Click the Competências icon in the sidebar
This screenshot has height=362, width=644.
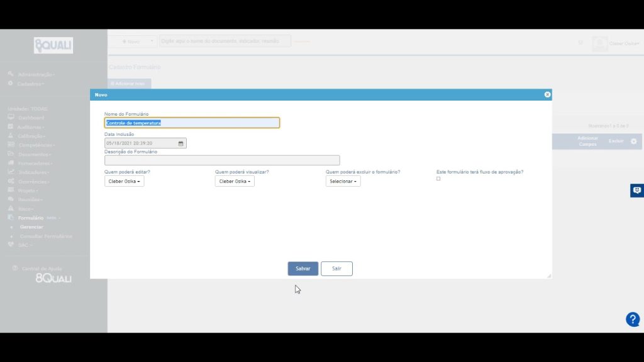tap(11, 145)
